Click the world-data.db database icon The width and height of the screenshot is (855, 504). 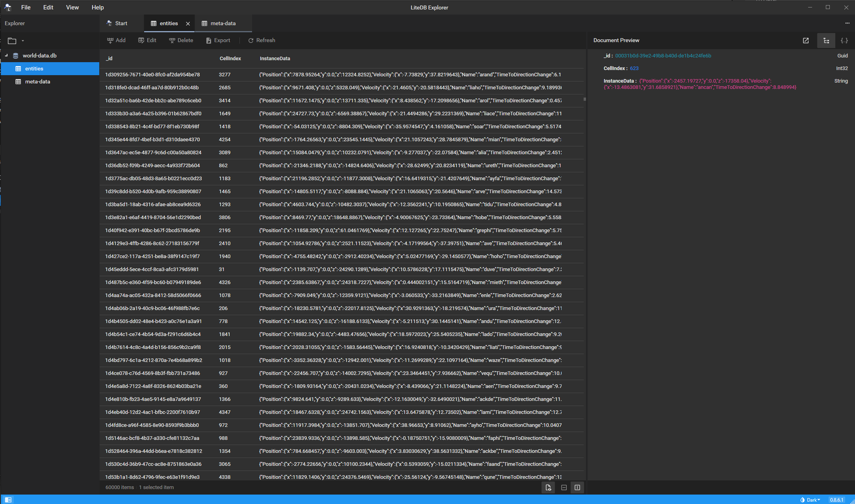(16, 55)
